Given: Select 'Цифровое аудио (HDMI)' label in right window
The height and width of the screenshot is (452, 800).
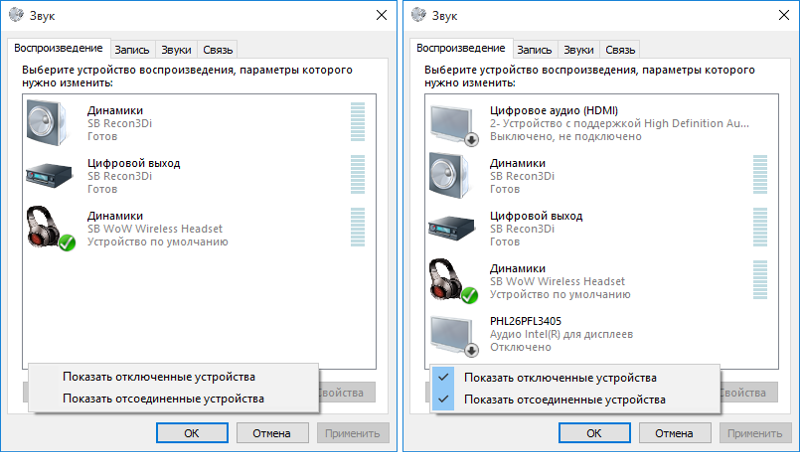Looking at the screenshot, I should point(554,110).
